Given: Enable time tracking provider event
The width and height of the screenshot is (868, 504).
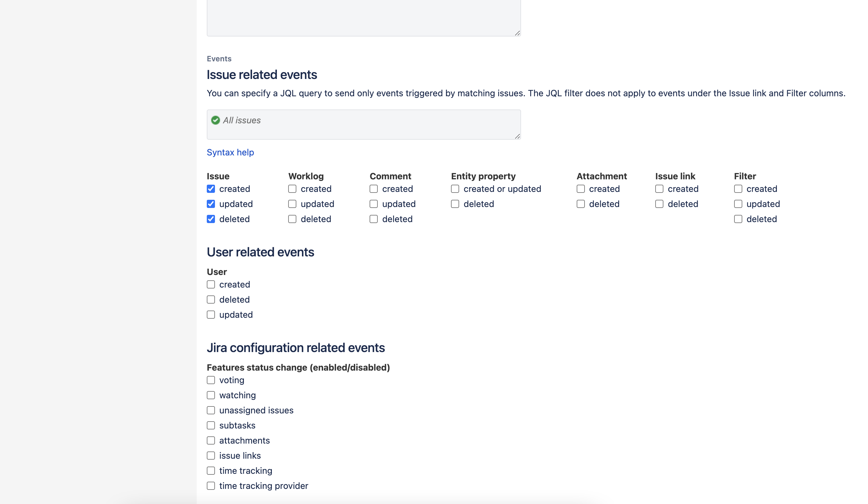Looking at the screenshot, I should pyautogui.click(x=211, y=485).
